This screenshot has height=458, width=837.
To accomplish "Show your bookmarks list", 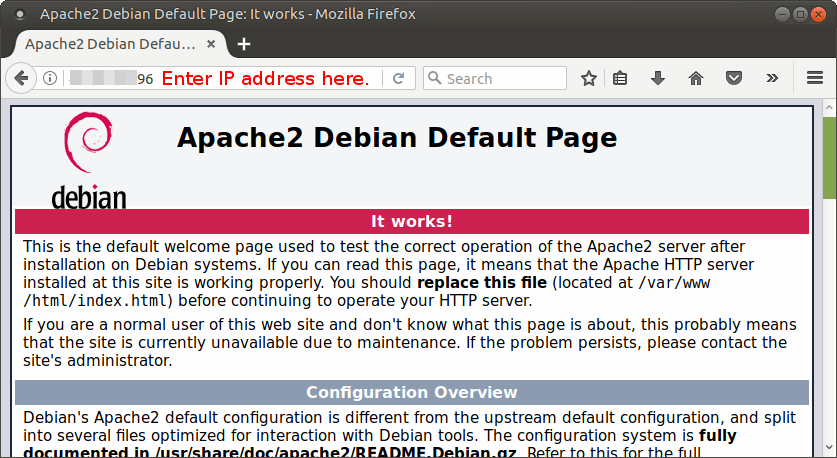I will (620, 78).
